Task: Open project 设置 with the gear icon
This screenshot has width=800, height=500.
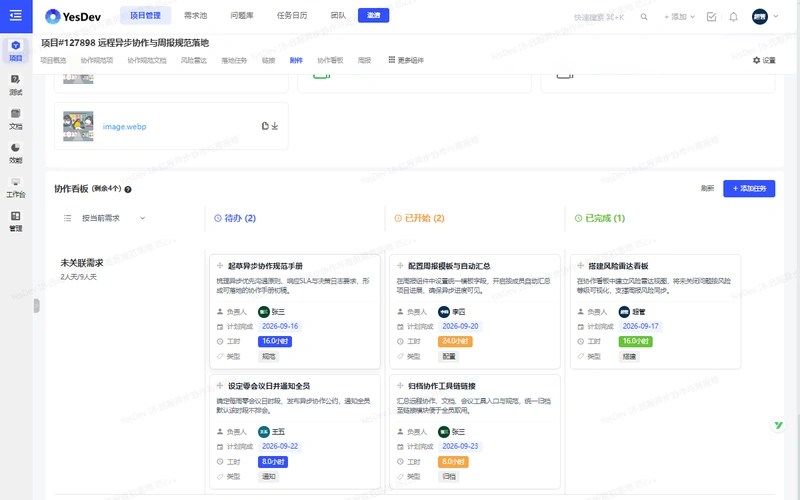Action: click(x=764, y=60)
